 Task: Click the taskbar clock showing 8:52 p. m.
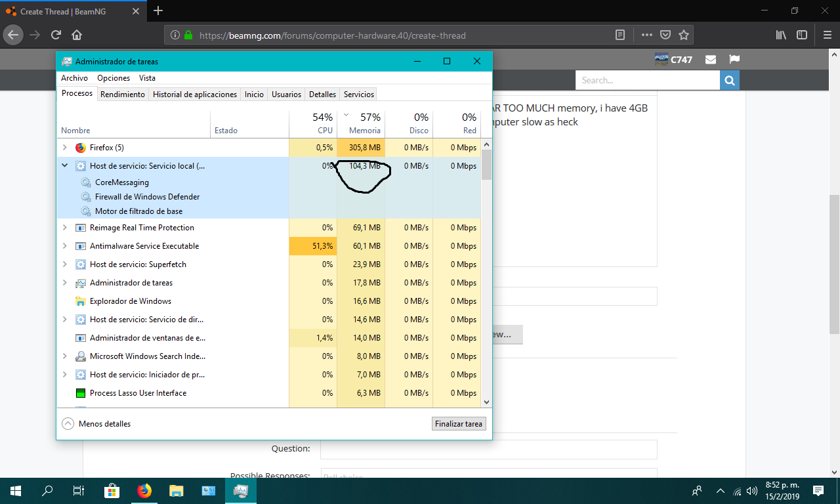click(x=781, y=491)
